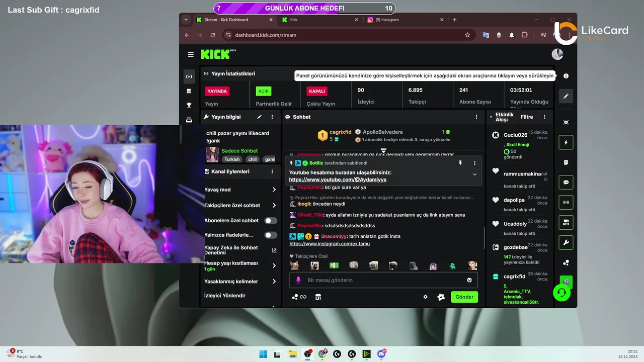Reload the dashboard page
This screenshot has height=362, width=644.
213,35
